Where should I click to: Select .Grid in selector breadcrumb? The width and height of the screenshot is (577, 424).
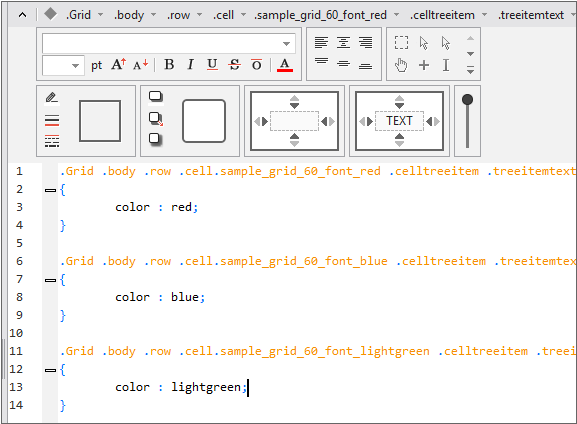tap(78, 15)
